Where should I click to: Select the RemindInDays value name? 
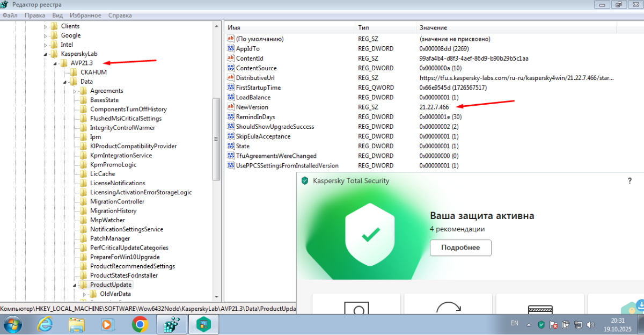coord(255,117)
